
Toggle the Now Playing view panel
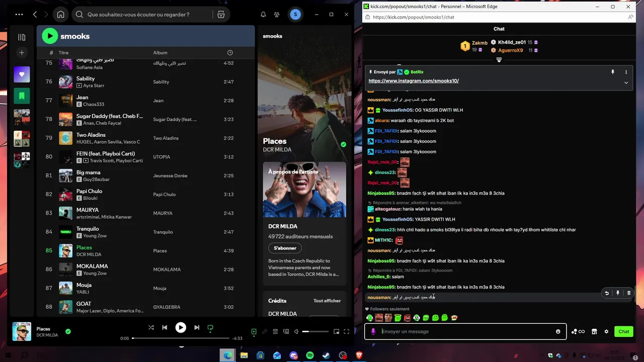[x=254, y=331]
